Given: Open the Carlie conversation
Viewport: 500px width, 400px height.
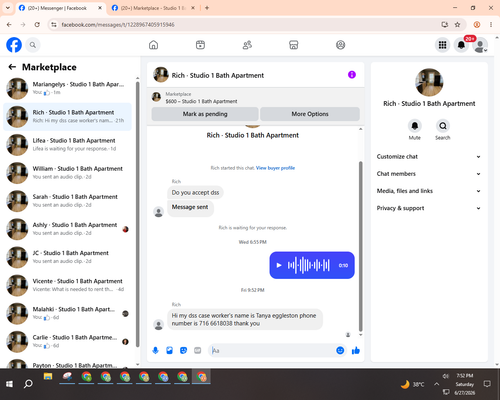Looking at the screenshot, I should [67, 342].
